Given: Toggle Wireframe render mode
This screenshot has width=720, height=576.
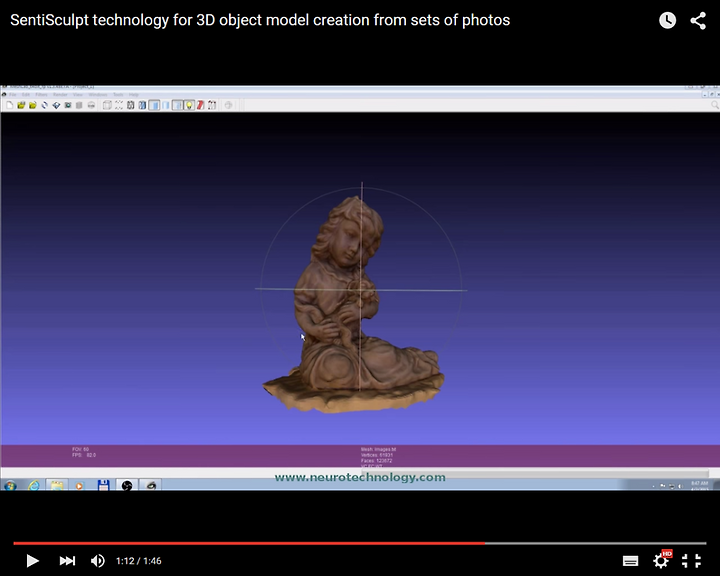Looking at the screenshot, I should coord(130,105).
